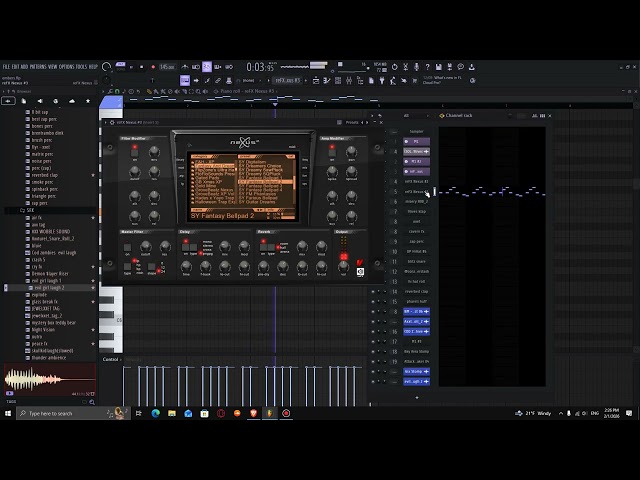The width and height of the screenshot is (640, 480).
Task: Click the undo history circular arrow icon
Action: [x=394, y=67]
